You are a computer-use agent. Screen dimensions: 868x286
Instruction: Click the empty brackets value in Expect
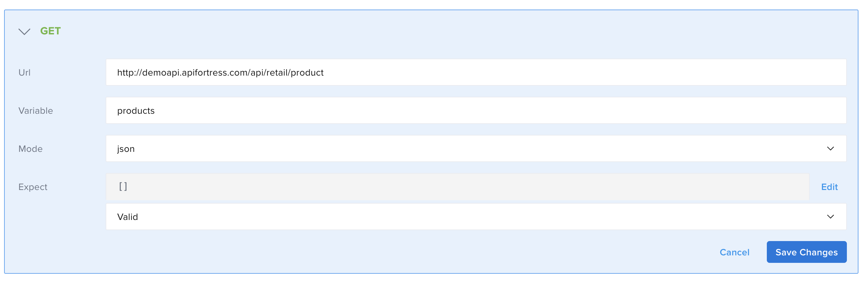pyautogui.click(x=123, y=187)
